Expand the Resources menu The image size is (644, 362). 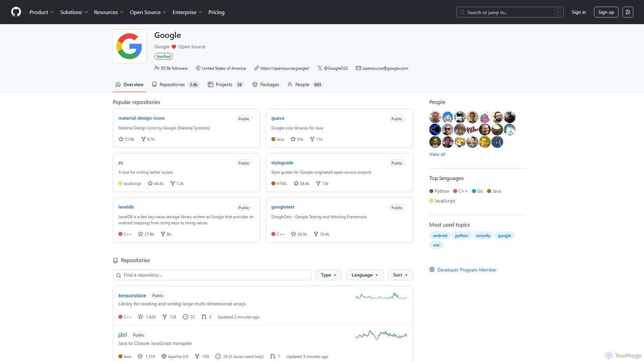(109, 12)
